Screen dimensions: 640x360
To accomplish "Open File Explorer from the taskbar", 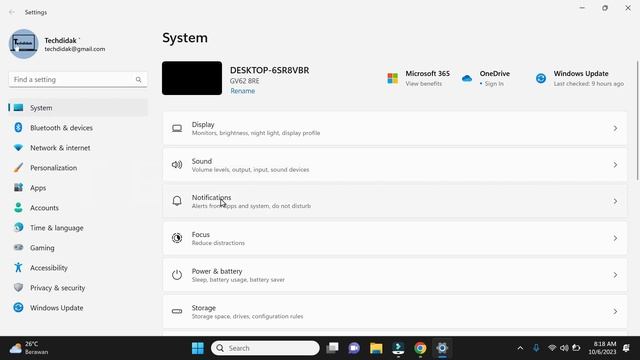I will point(376,348).
